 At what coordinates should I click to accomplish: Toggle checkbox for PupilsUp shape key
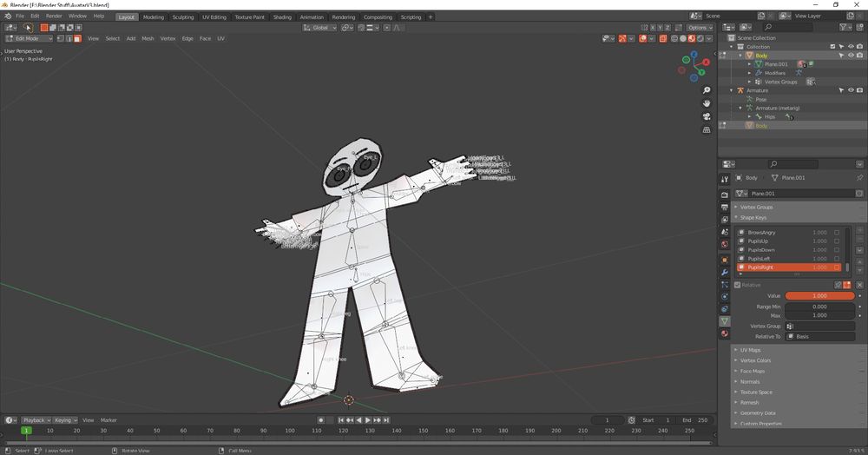pyautogui.click(x=837, y=241)
